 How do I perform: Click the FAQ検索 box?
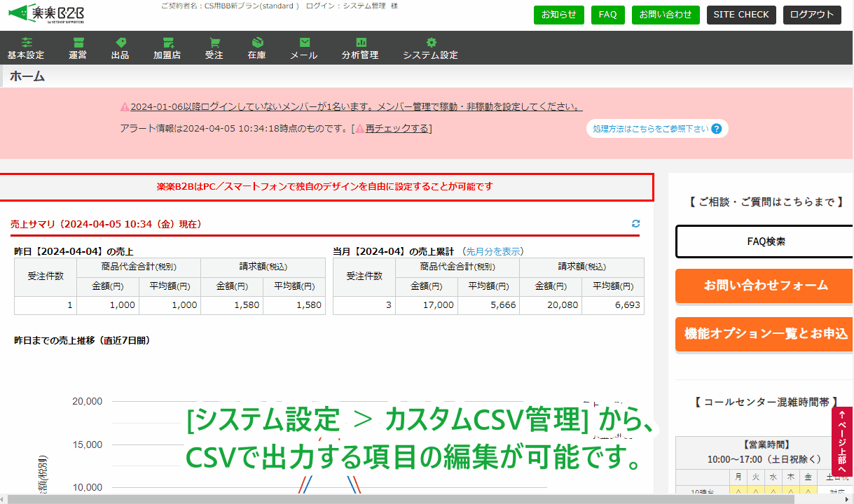766,241
